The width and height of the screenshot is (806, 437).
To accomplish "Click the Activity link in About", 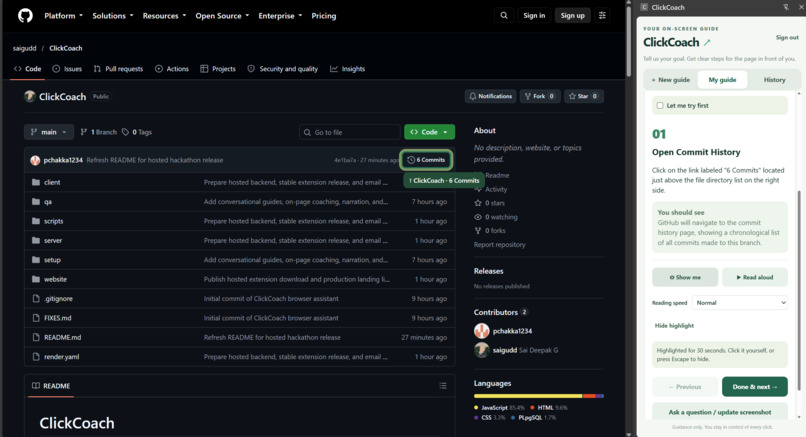I will point(496,189).
